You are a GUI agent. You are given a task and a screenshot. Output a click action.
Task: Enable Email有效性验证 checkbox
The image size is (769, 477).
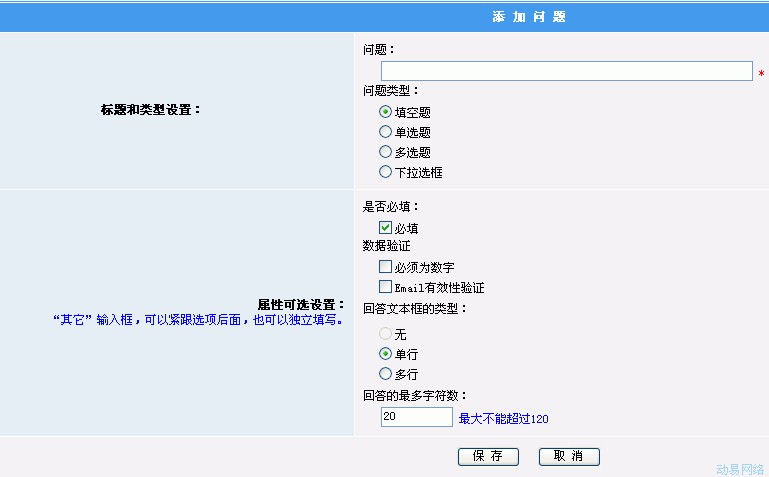385,287
